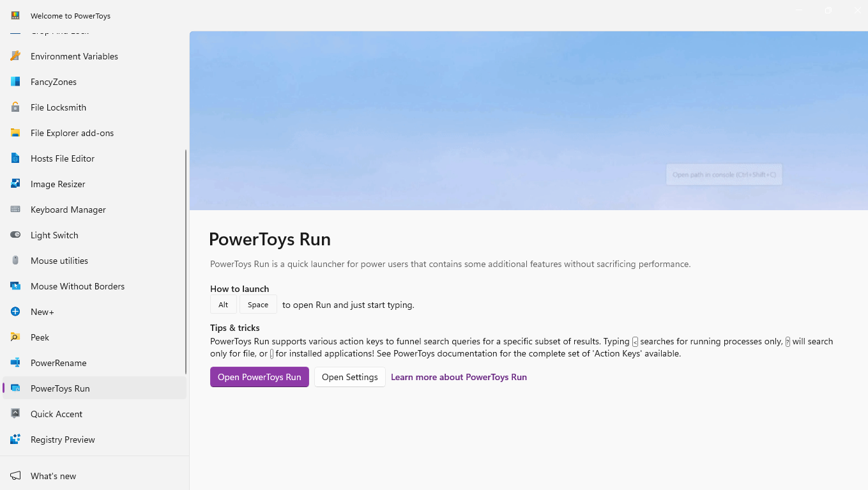Click the PowerToys Run hero preview image

[529, 121]
